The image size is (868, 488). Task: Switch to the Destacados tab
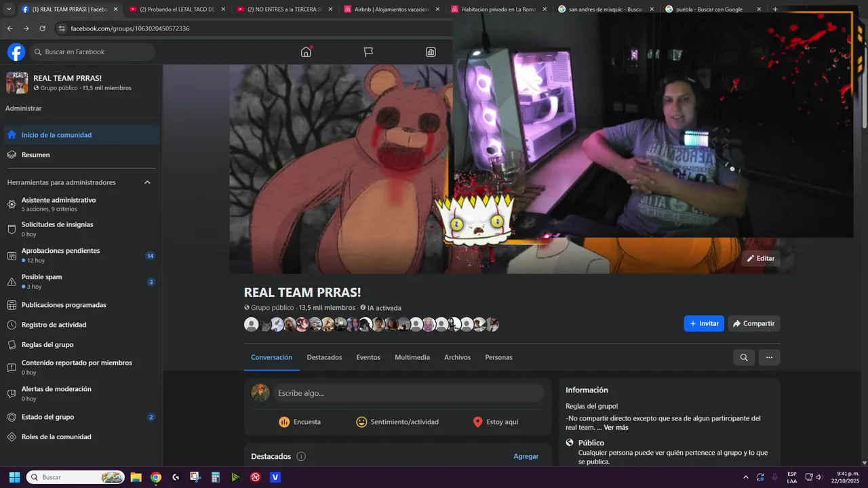click(324, 357)
